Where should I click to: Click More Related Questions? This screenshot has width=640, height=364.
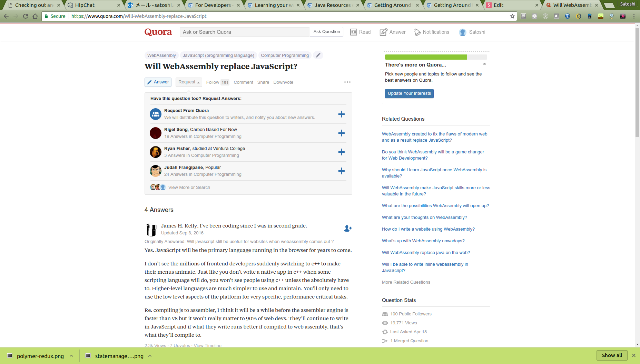[406, 282]
